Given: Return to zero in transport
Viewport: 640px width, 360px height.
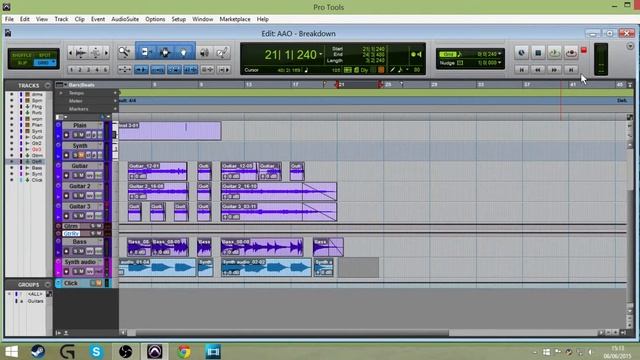Looking at the screenshot, I should [x=522, y=70].
